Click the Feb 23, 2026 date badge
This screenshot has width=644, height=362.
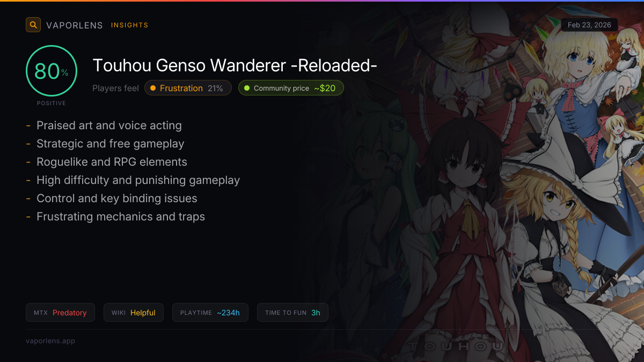589,25
